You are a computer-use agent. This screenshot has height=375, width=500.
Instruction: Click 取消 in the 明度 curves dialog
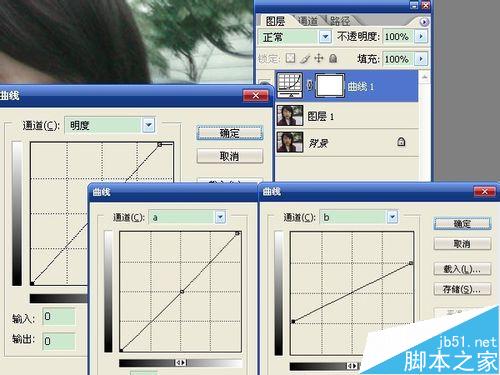point(230,156)
